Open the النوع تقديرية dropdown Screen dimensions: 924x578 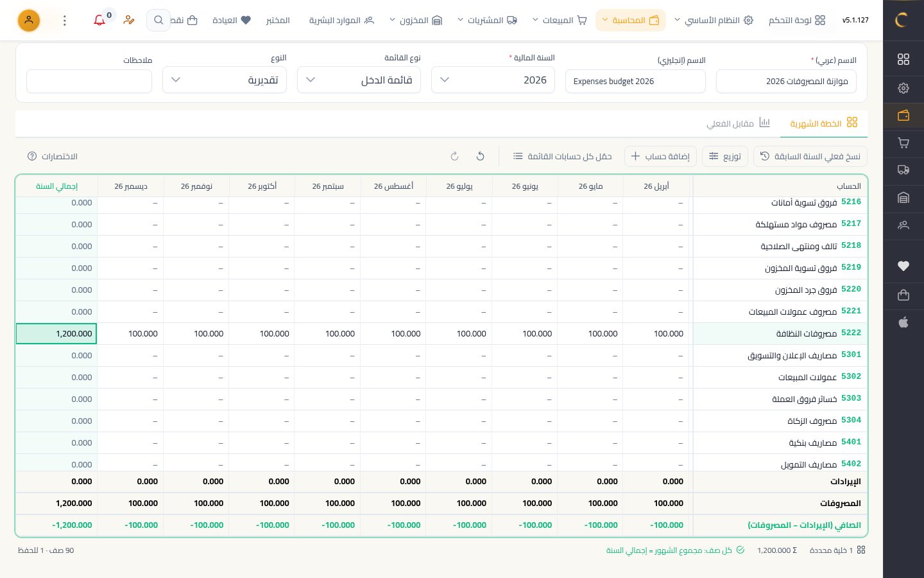coord(225,80)
